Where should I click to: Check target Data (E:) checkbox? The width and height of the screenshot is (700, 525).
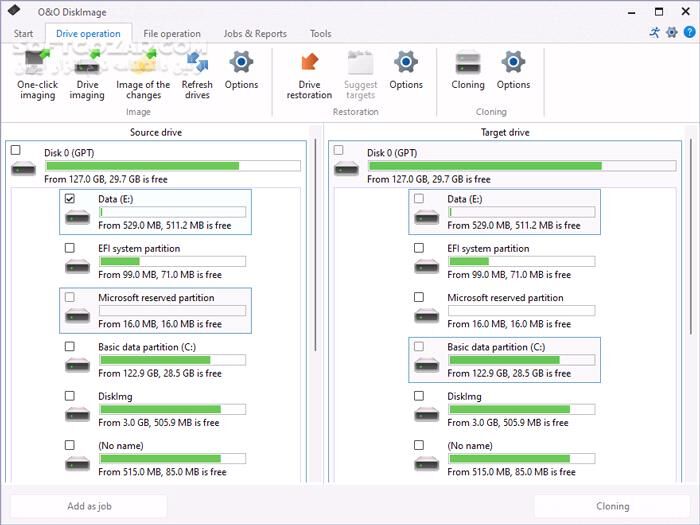click(x=419, y=198)
